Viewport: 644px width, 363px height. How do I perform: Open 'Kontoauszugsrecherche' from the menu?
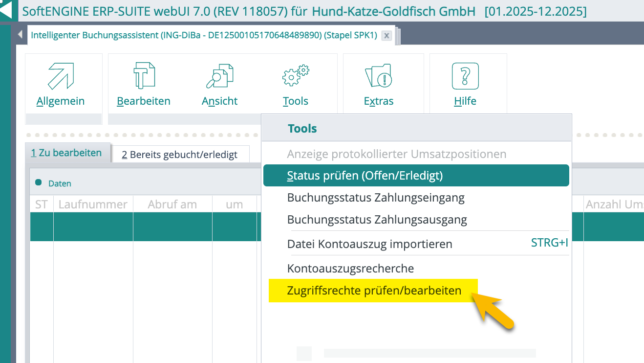[350, 269]
